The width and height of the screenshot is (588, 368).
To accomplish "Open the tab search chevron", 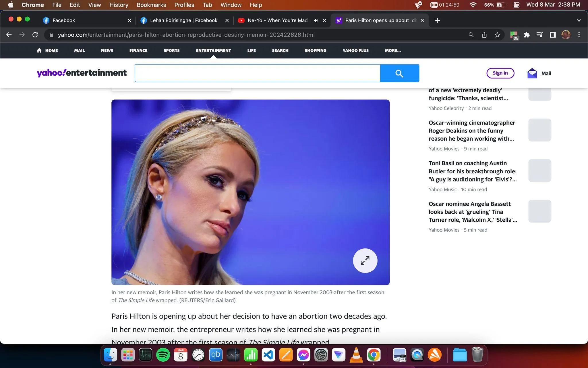I will [x=579, y=20].
